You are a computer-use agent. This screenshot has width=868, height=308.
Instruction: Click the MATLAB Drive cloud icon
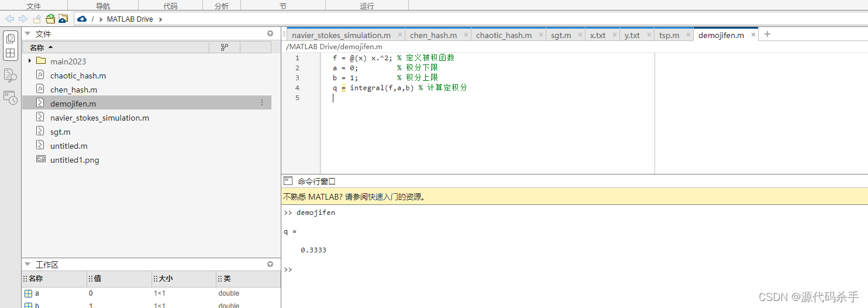click(82, 19)
